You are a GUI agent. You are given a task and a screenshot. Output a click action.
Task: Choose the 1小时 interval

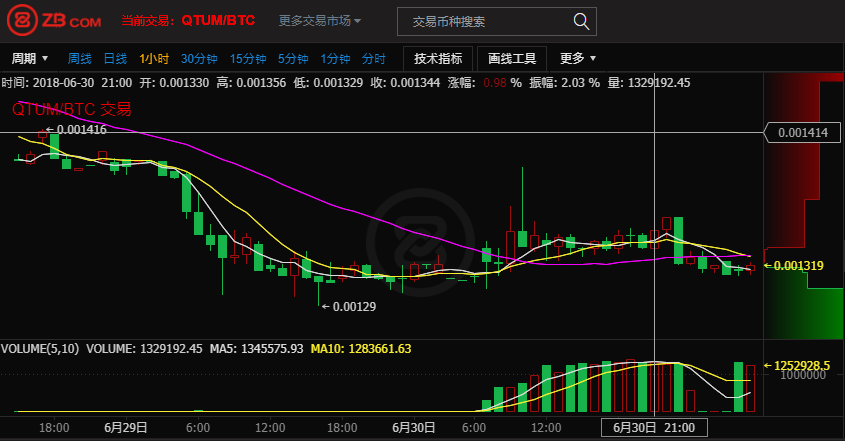[x=153, y=58]
